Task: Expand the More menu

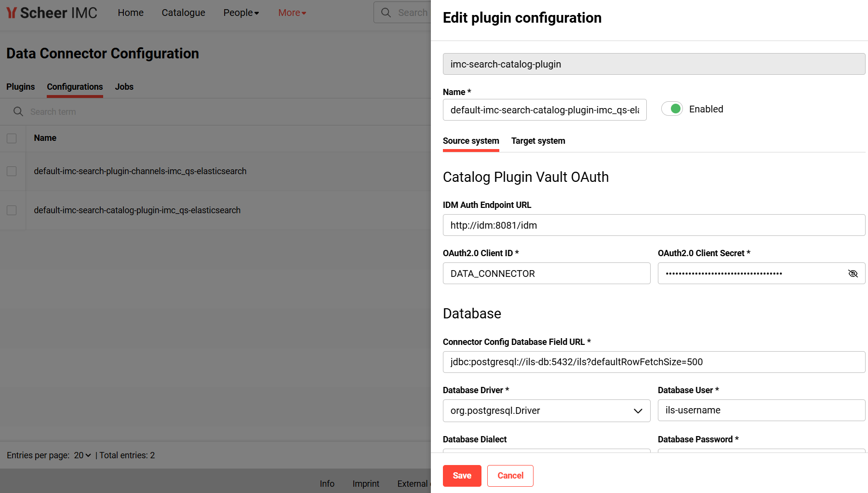Action: click(292, 13)
